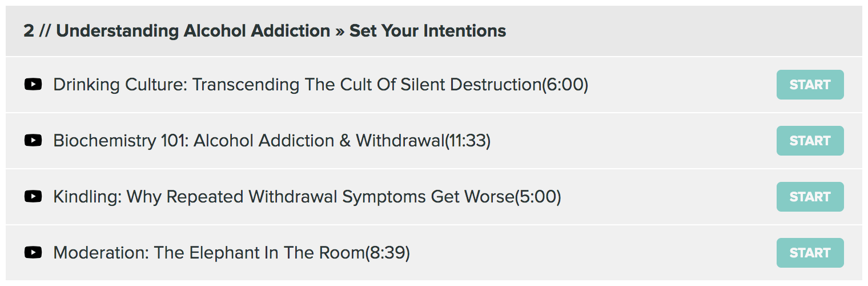The image size is (868, 286).
Task: Click the (11:33) duration label
Action: click(468, 141)
